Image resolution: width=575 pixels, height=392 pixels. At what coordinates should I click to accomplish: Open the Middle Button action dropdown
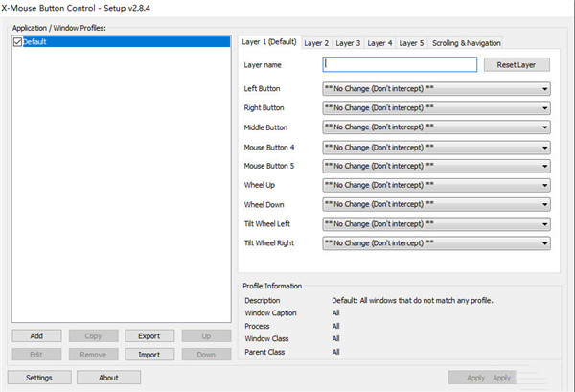click(x=436, y=127)
